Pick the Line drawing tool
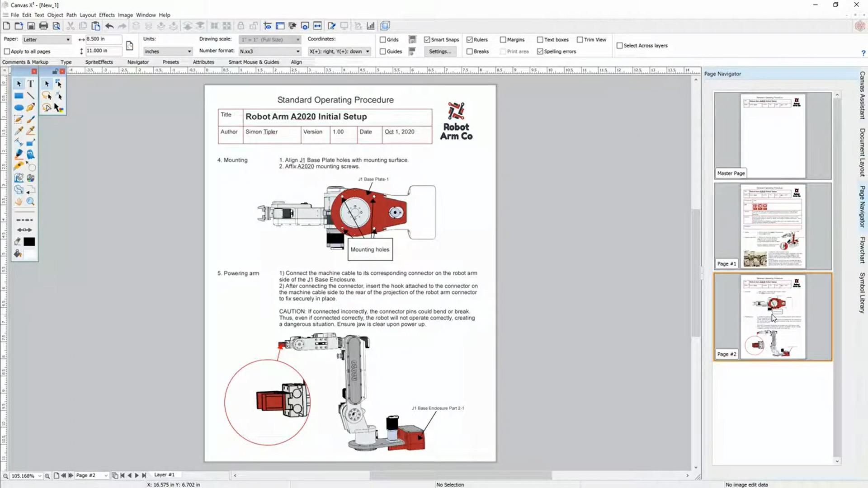 pyautogui.click(x=30, y=95)
